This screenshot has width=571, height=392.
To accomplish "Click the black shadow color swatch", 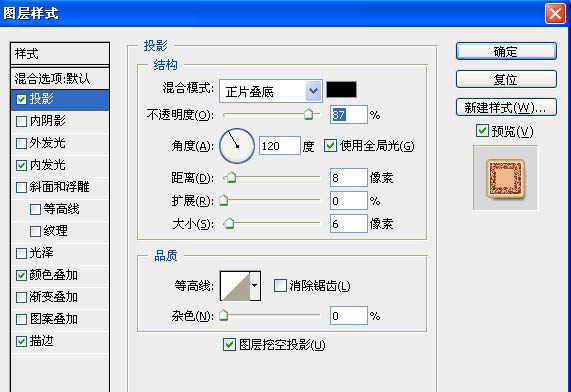I will coord(341,90).
